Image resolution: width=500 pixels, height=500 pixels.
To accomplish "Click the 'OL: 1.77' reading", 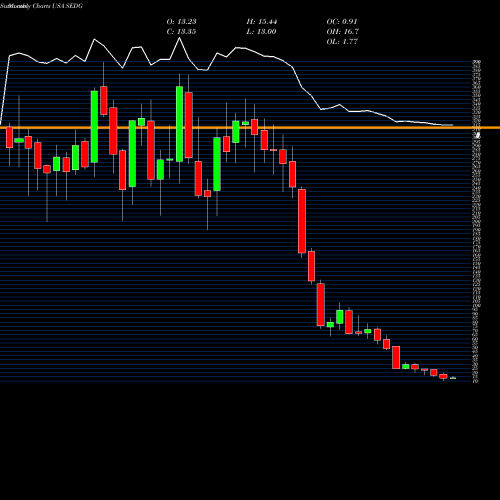I will point(342,42).
